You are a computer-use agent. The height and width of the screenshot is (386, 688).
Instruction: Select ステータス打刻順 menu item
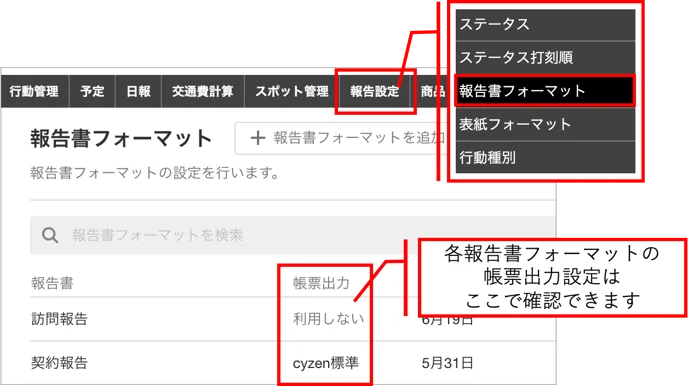click(x=545, y=58)
